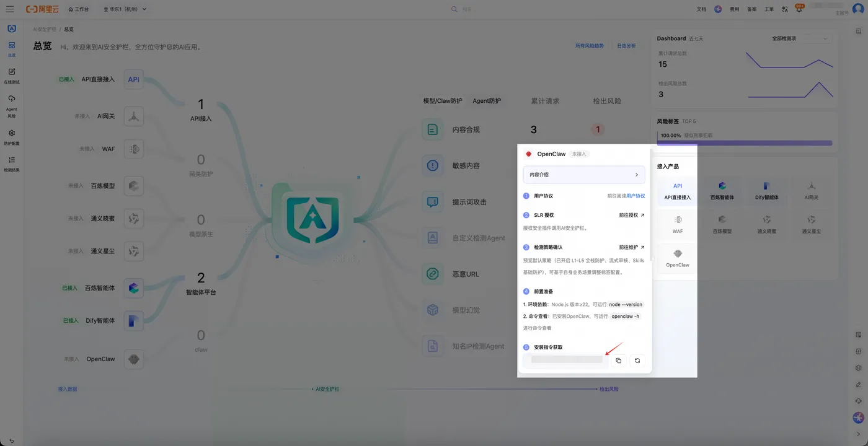Click the AI安全护栏 product logo in sidebar
The image size is (868, 446).
[12, 28]
